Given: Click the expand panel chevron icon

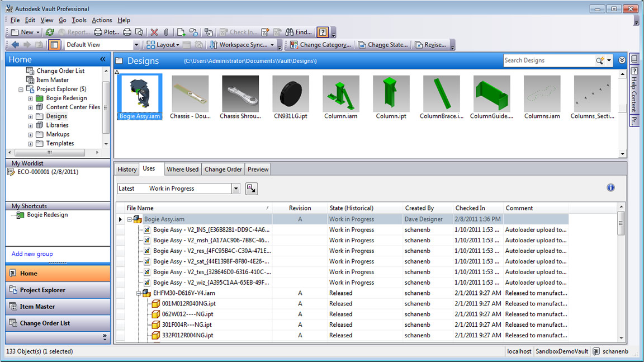Looking at the screenshot, I should 622,60.
